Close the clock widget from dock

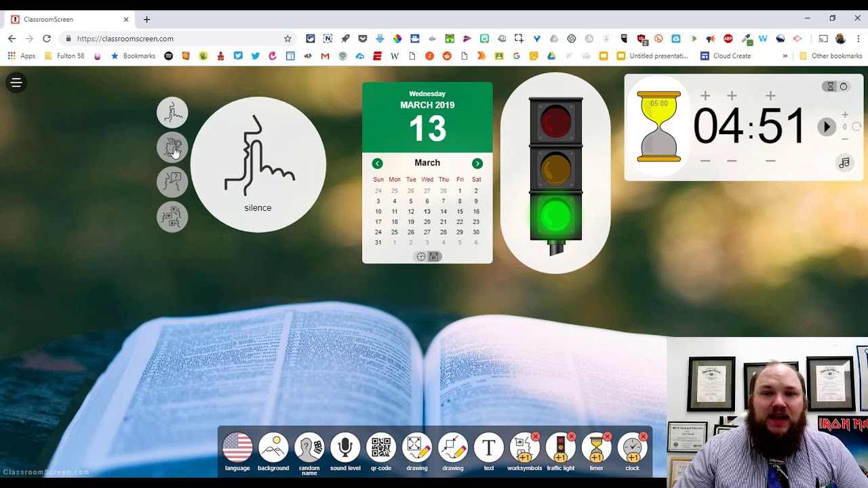tap(644, 436)
